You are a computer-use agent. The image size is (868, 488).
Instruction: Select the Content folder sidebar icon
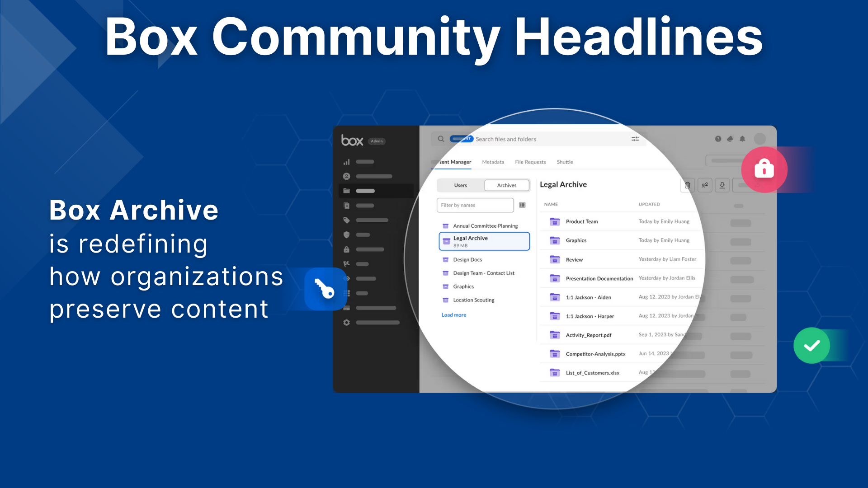coord(347,191)
